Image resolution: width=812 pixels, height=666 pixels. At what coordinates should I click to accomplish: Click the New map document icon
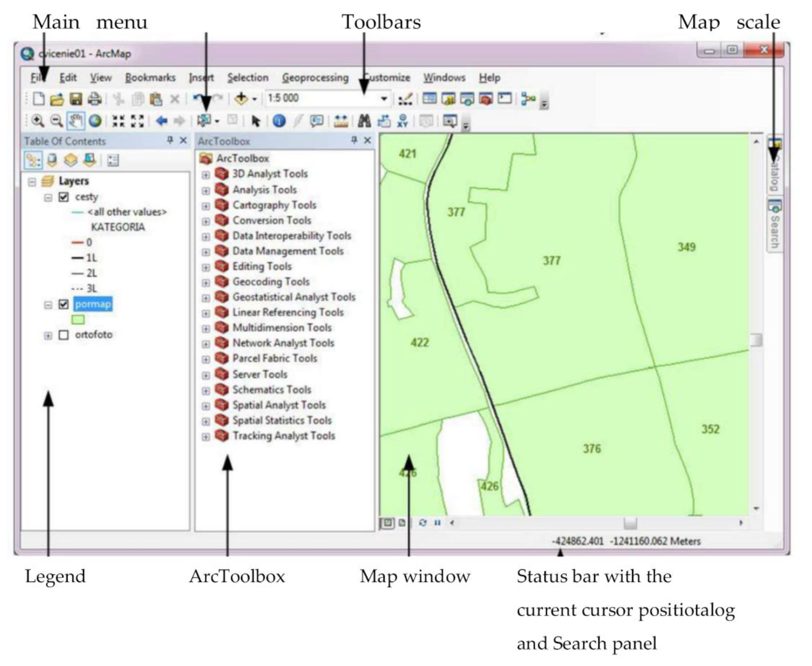(x=38, y=99)
